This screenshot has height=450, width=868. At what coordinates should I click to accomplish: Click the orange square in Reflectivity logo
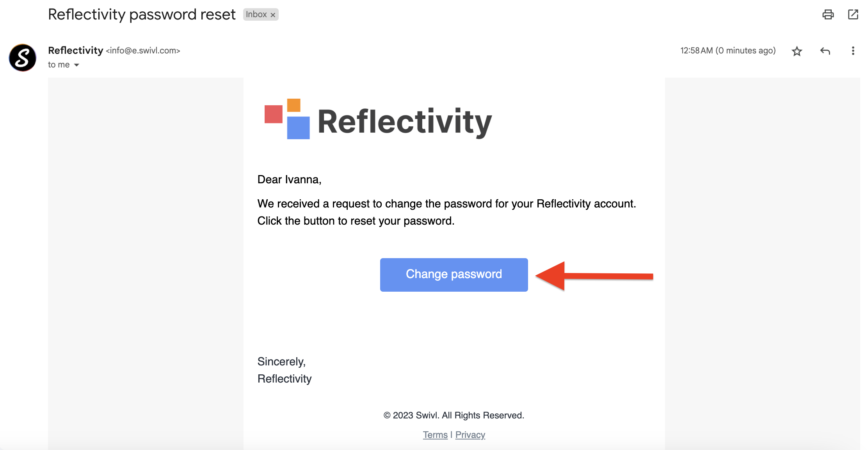[x=293, y=105]
